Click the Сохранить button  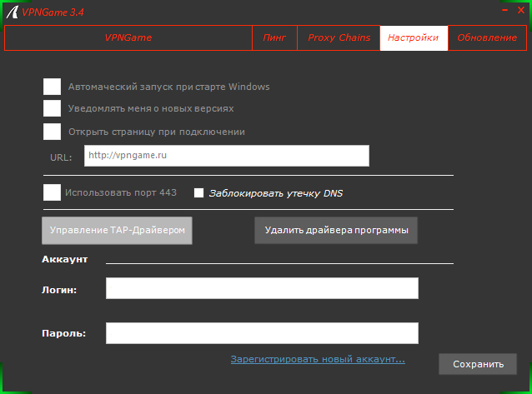[478, 364]
